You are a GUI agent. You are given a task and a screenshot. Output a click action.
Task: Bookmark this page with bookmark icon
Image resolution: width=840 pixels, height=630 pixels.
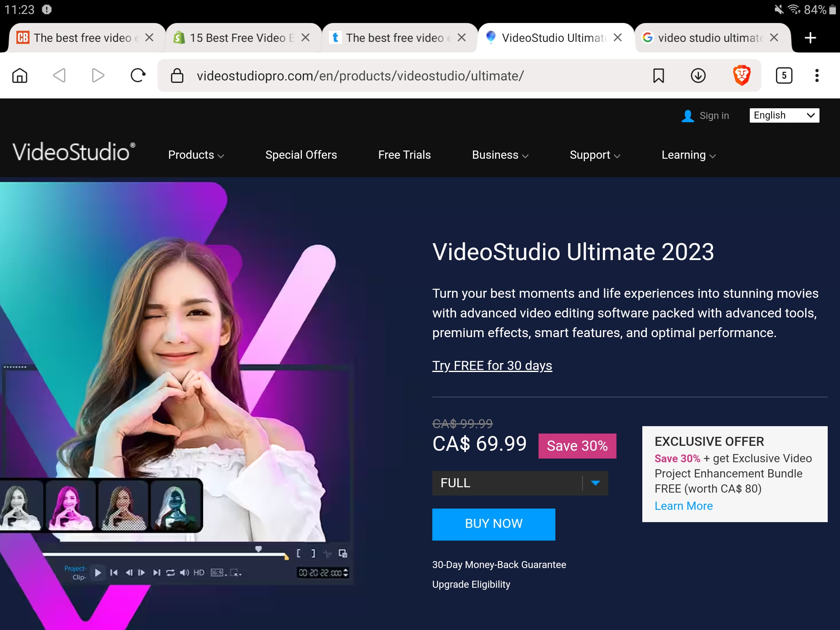658,75
